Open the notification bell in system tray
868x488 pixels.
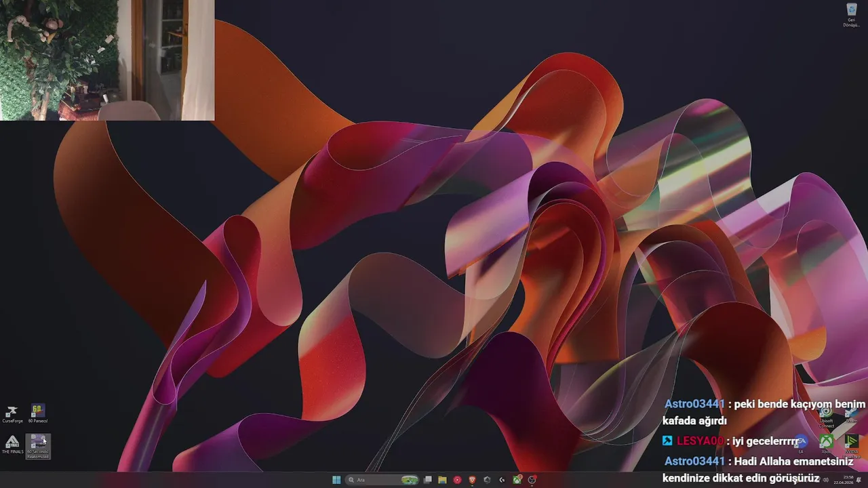pos(859,480)
